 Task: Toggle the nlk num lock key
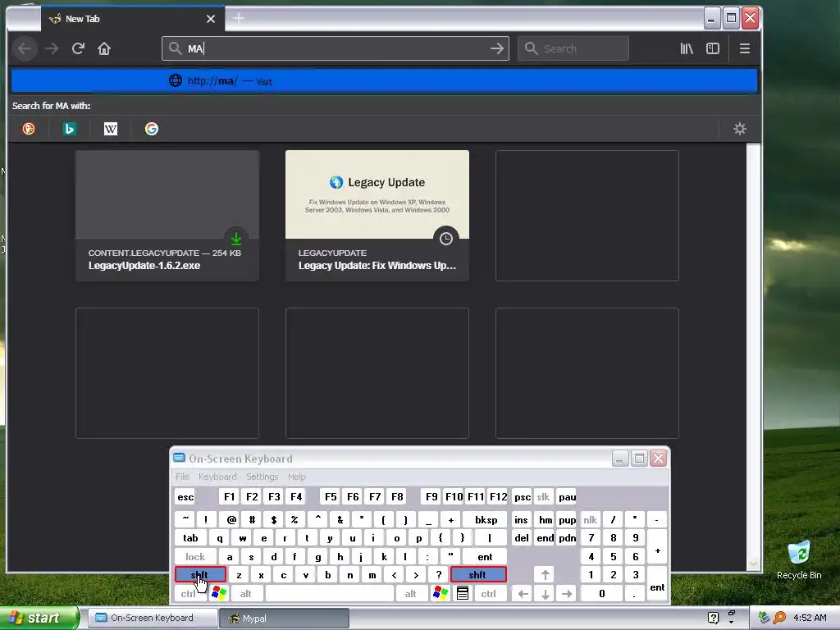591,519
